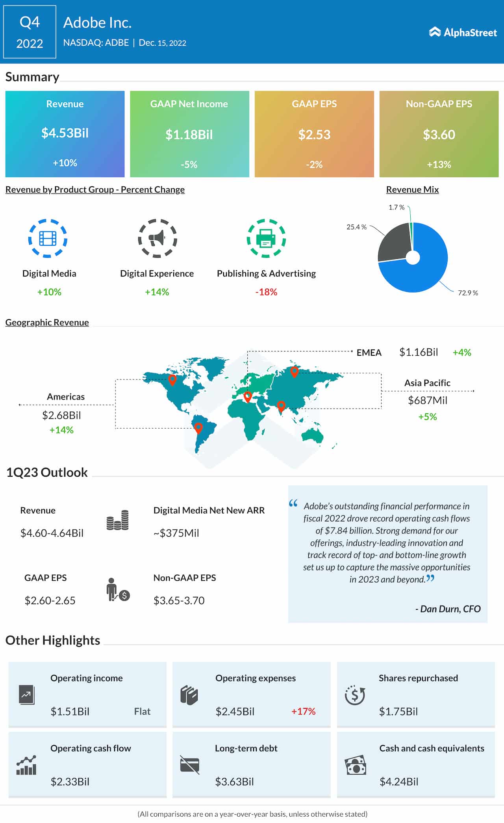
Task: Select the Operating income chart icon
Action: click(27, 695)
